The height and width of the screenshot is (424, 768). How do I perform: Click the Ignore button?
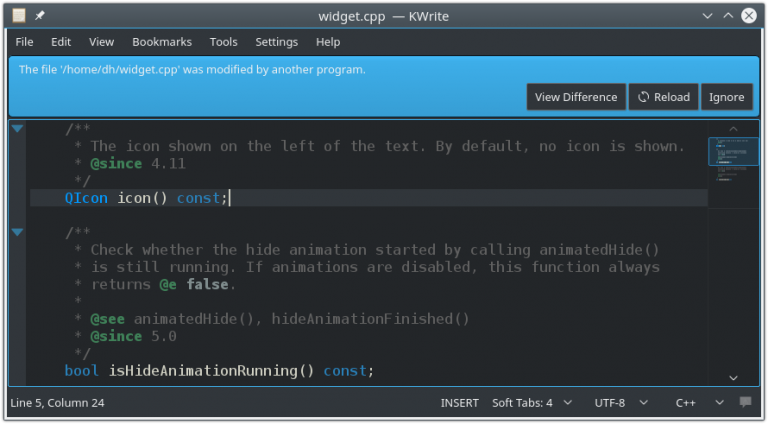tap(726, 97)
